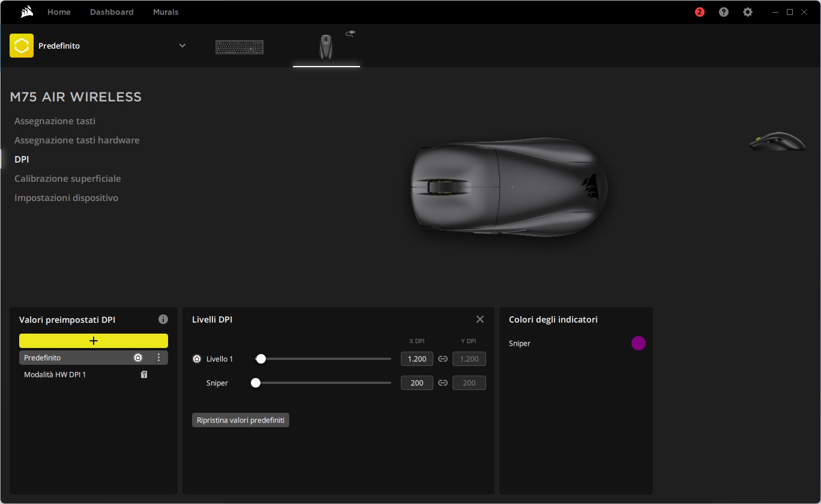Toggle the link icon for Sniper X/Y DPI
This screenshot has width=821, height=504.
click(x=443, y=383)
